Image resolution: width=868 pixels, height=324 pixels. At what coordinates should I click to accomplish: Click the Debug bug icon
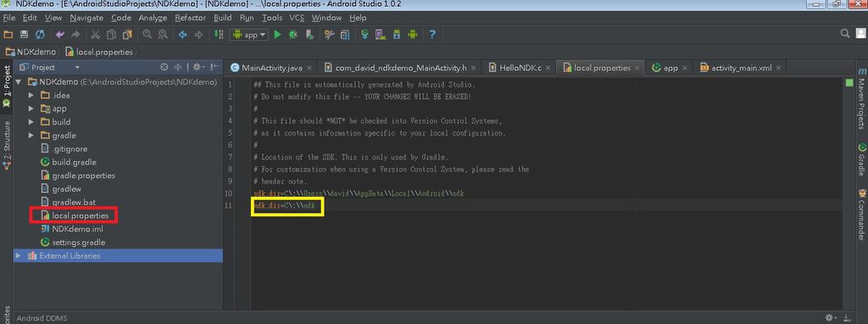pos(293,34)
